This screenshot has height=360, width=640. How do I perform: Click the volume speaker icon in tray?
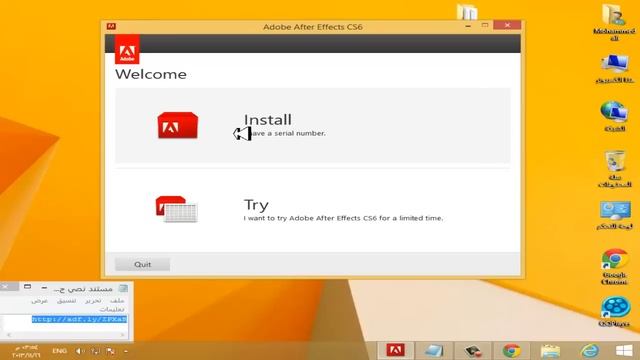[80, 351]
